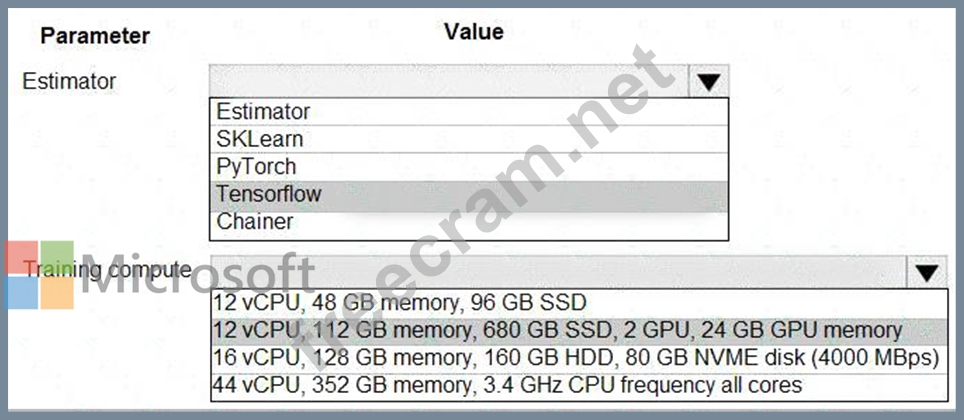964x420 pixels.
Task: Select the 44 vCPU, 352 GB memory option
Action: point(509,384)
